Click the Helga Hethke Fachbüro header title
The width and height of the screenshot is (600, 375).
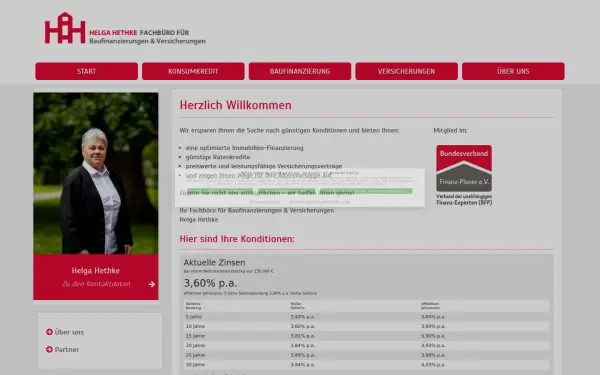click(147, 37)
